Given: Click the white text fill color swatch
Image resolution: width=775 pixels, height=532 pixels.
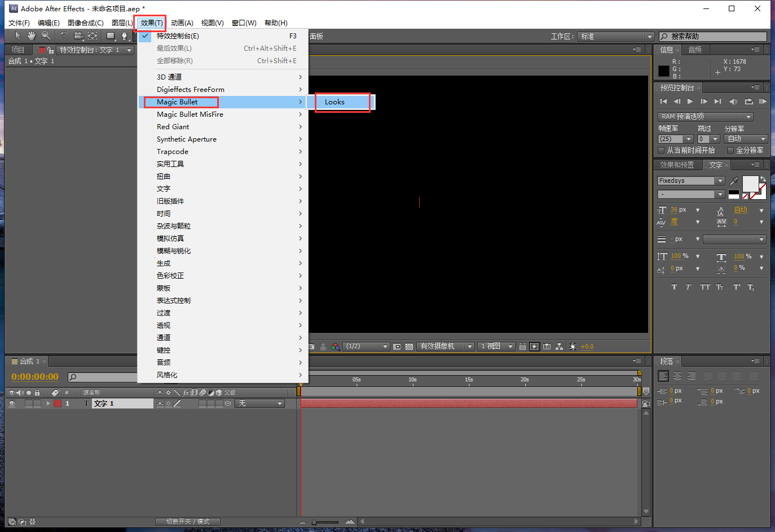Looking at the screenshot, I should [x=750, y=183].
